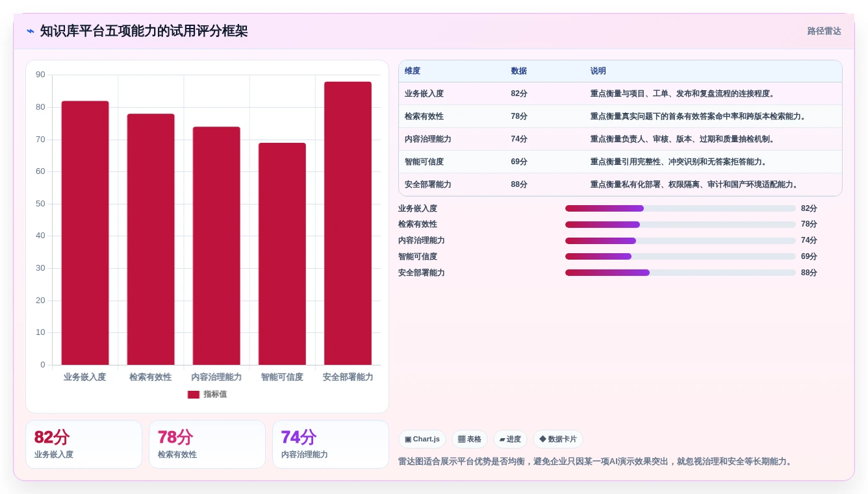Click the 业务嵌入度 progress row label
The image size is (868, 494).
[418, 208]
